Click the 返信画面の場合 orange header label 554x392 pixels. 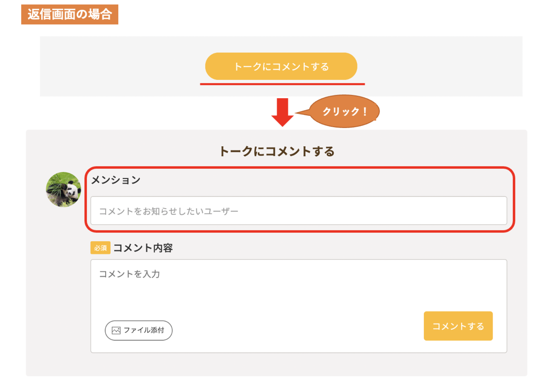70,14
